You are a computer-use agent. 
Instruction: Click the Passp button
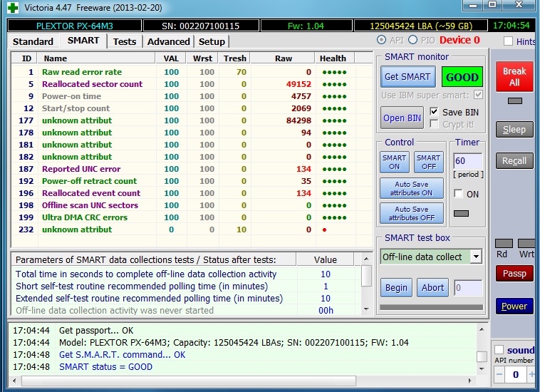point(514,274)
